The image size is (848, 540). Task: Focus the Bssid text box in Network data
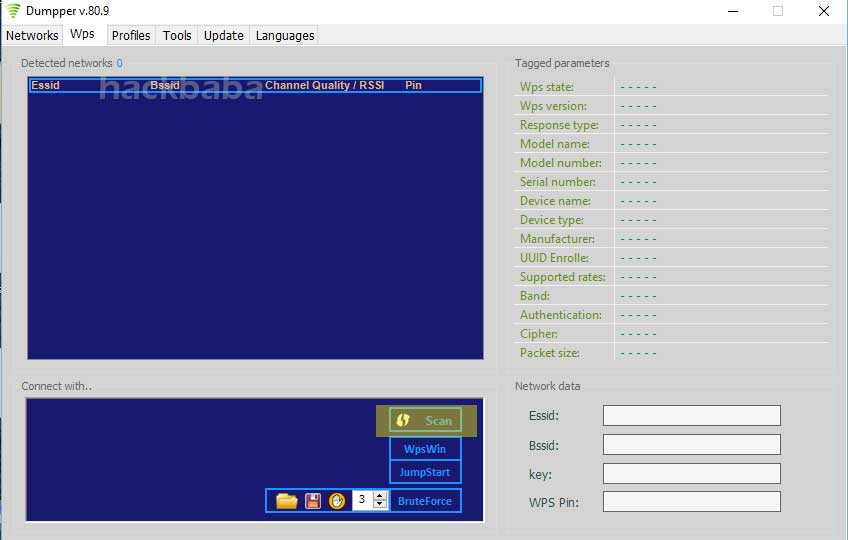coord(692,445)
